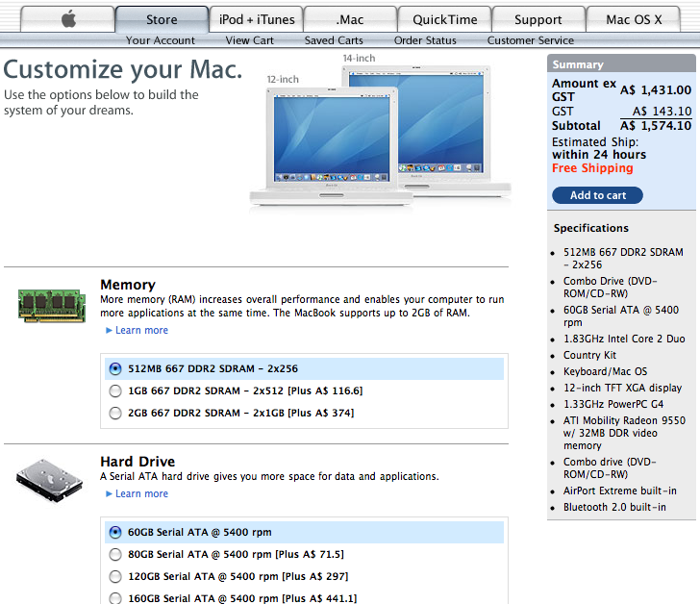700x604 pixels.
Task: Select 2GB 667 DDR2 SDRAM option
Action: tap(304, 413)
